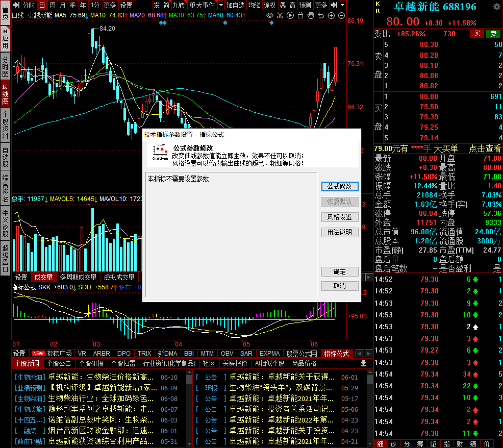Toggle the 窗 window button
Viewport: 503px width, 448px height.
pos(292,5)
